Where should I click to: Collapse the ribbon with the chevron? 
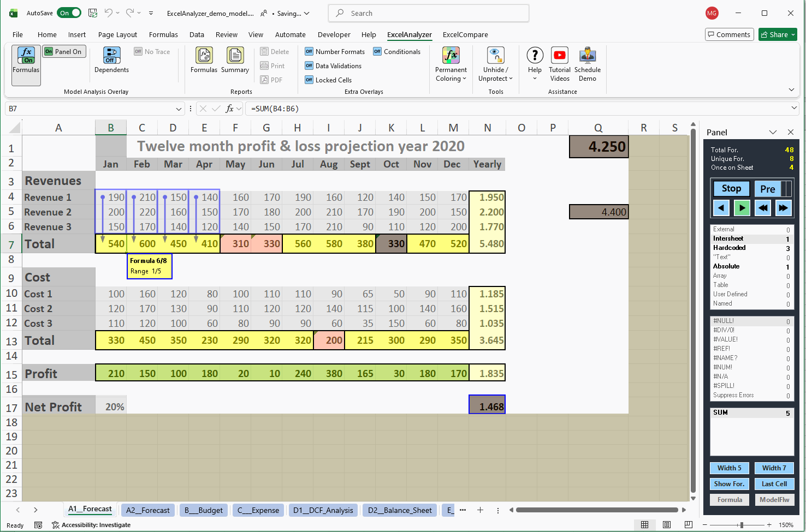(x=791, y=89)
